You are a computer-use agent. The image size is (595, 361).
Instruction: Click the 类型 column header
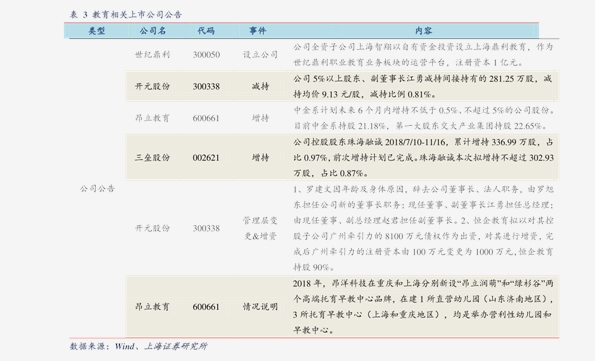(x=96, y=31)
